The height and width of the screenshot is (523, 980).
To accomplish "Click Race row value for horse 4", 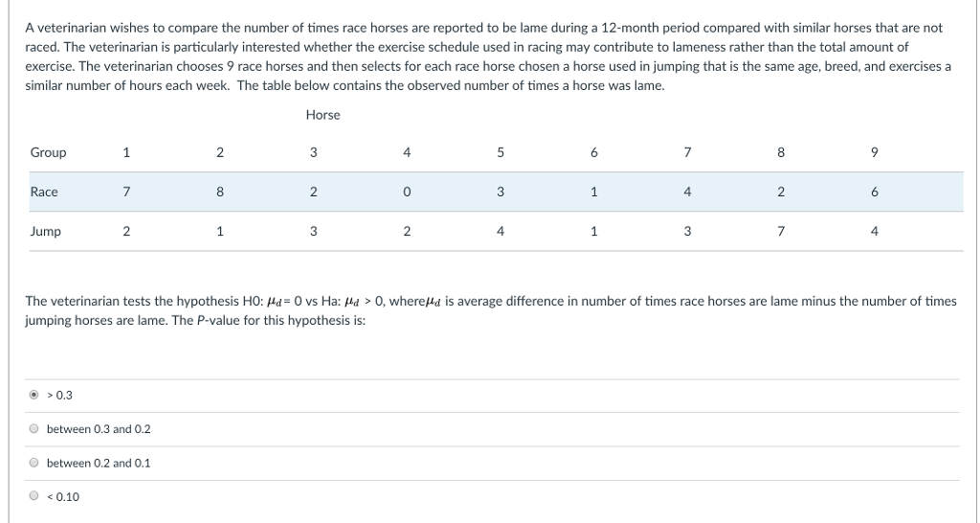I will [x=407, y=192].
